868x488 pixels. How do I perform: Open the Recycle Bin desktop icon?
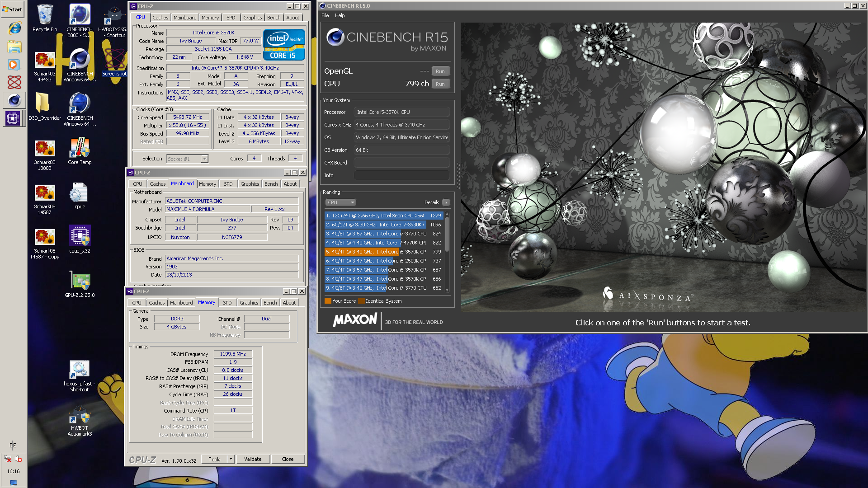pos(45,18)
